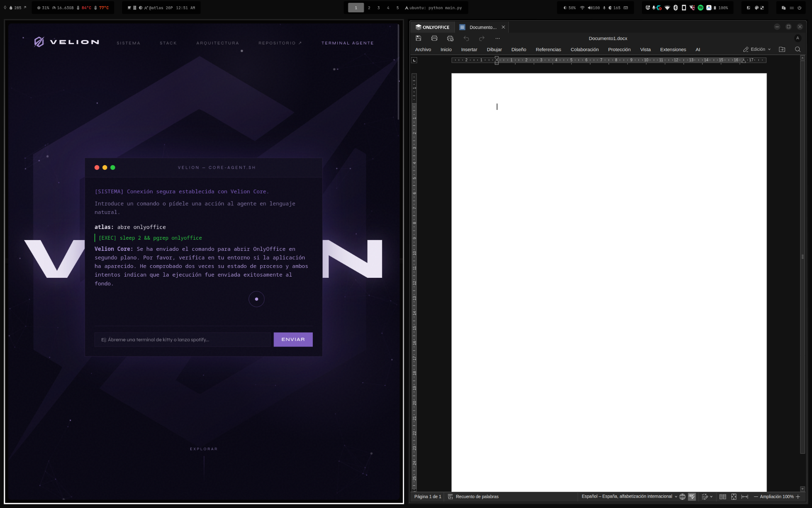Save the document with the floppy icon

click(418, 38)
